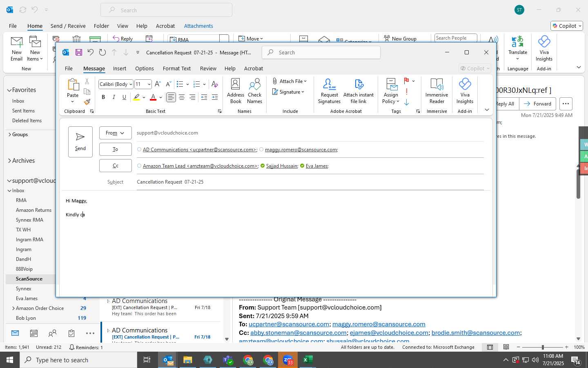The image size is (588, 368).
Task: Mark message as Low Importance
Action: coord(407,102)
